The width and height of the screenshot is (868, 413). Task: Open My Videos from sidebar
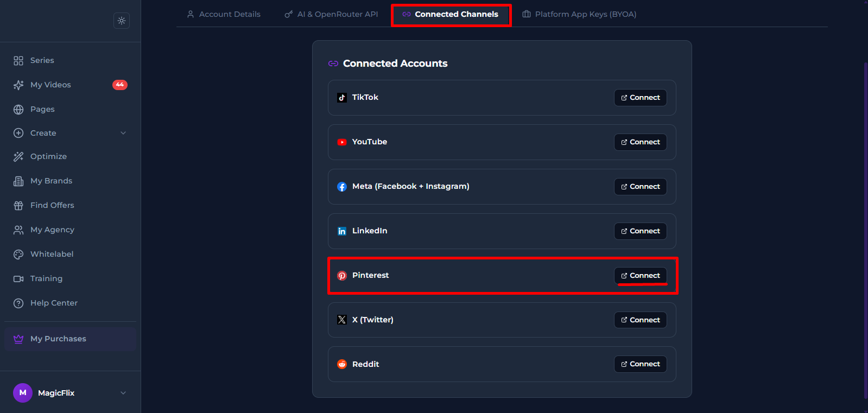click(x=70, y=85)
